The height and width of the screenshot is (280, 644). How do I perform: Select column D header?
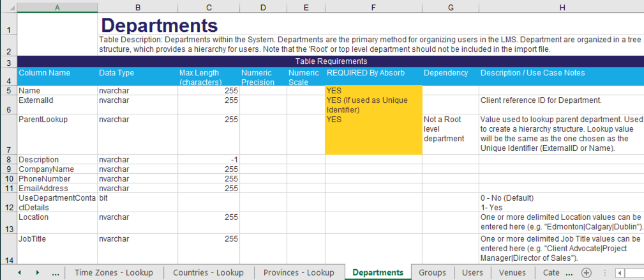coord(263,8)
